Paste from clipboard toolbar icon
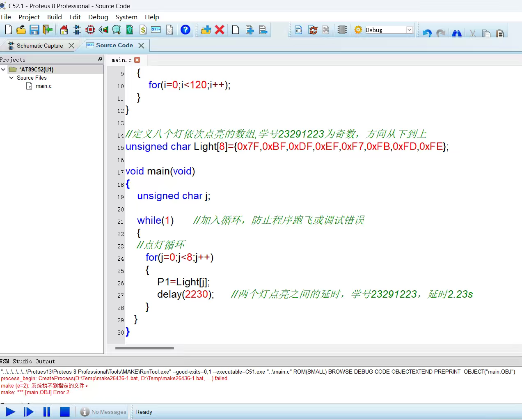This screenshot has width=522, height=420. 500,33
